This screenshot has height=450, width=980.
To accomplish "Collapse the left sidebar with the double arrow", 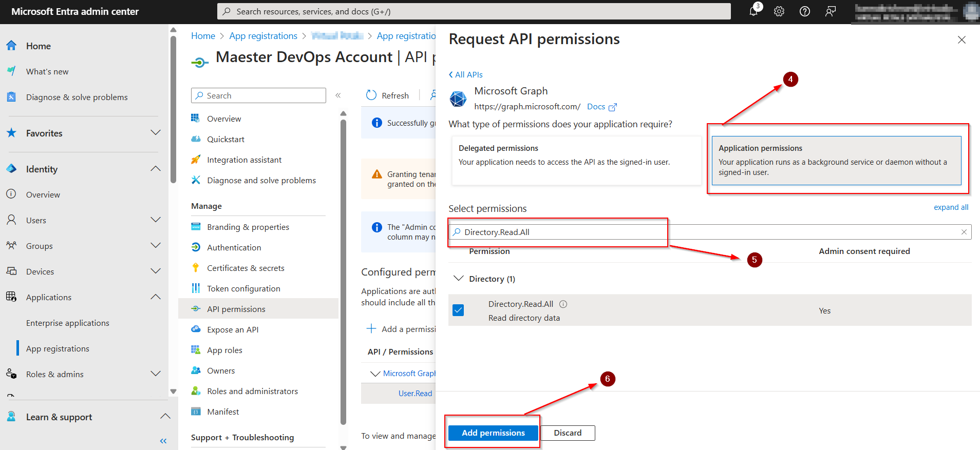I will point(163,441).
